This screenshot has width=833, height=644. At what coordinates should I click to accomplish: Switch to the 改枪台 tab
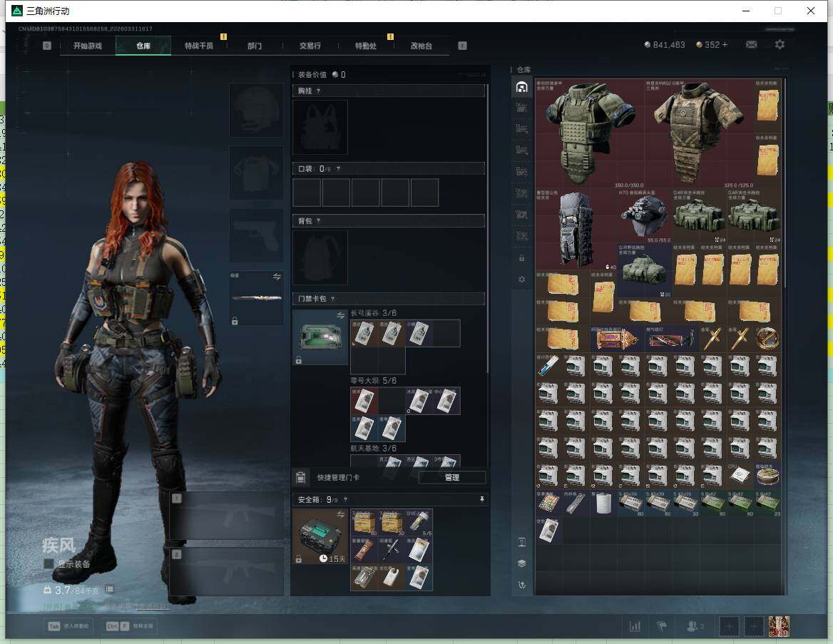coord(421,46)
